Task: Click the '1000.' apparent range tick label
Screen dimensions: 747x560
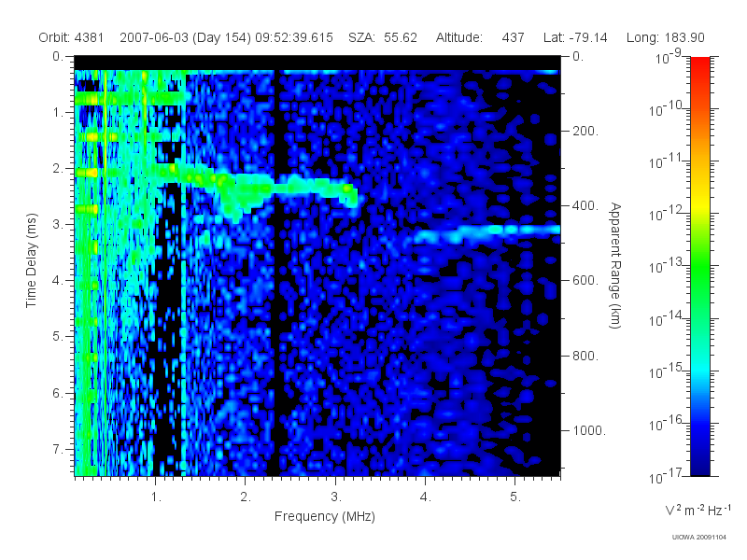Action: point(589,430)
